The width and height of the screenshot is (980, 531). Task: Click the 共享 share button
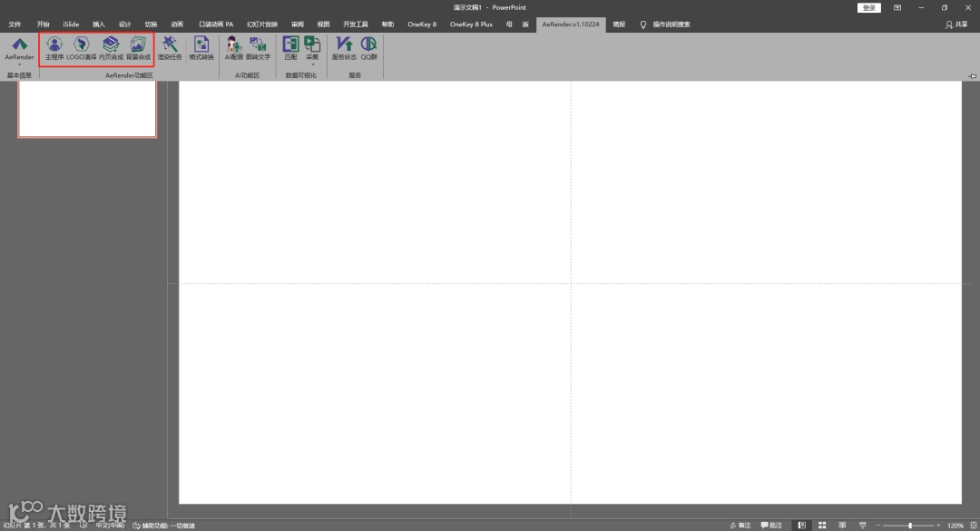pyautogui.click(x=956, y=25)
